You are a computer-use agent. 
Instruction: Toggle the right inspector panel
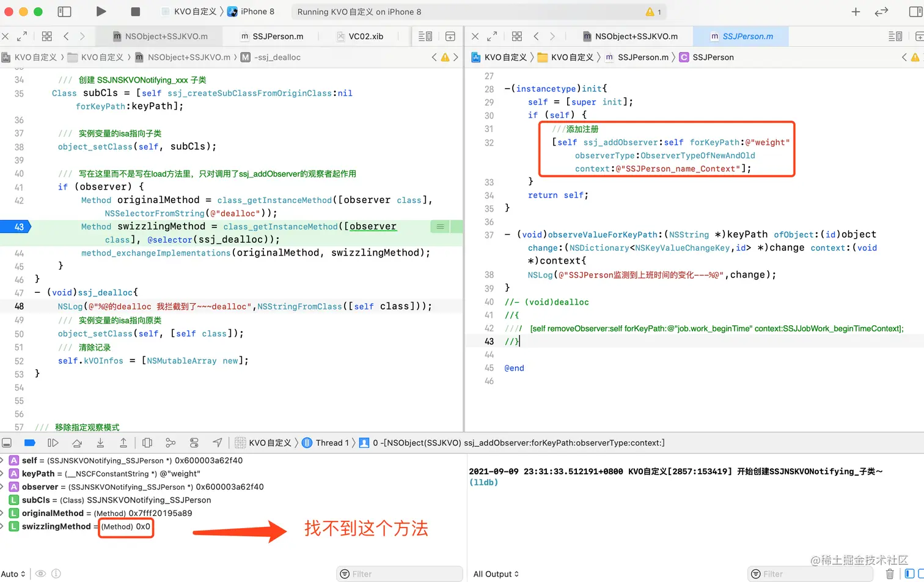(915, 12)
